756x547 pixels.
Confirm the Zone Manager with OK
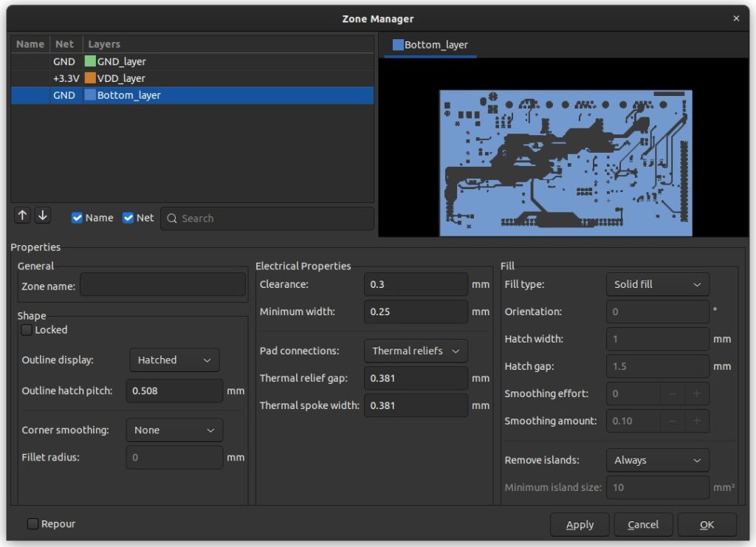click(x=707, y=524)
